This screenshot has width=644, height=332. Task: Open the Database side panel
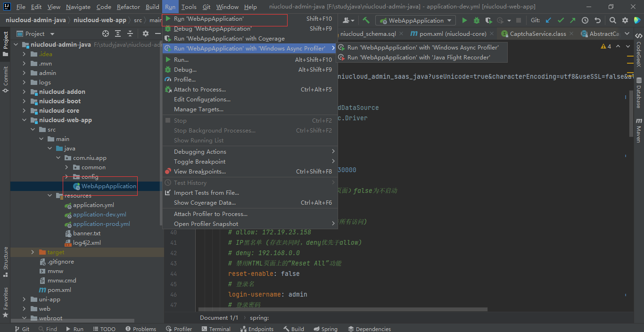(639, 93)
